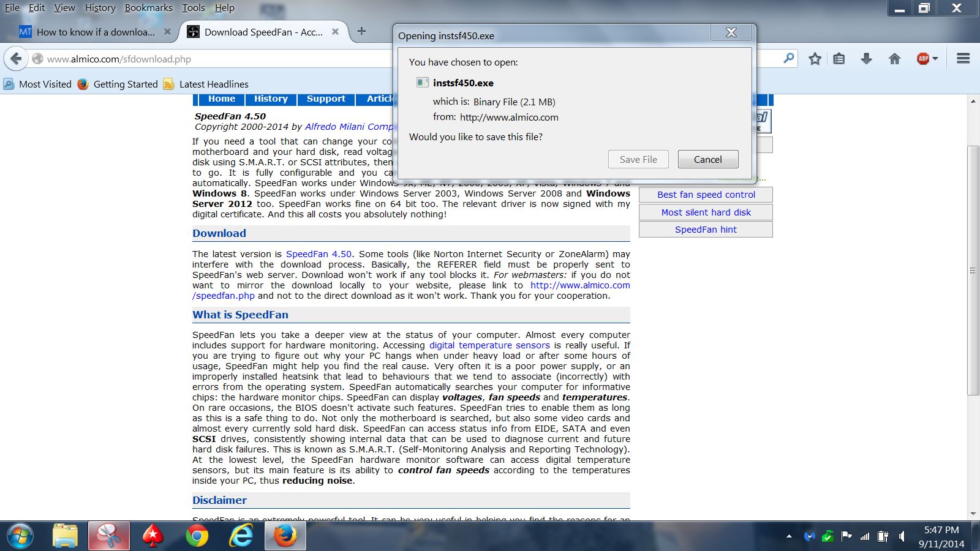
Task: Open the Tools menu
Action: [194, 8]
